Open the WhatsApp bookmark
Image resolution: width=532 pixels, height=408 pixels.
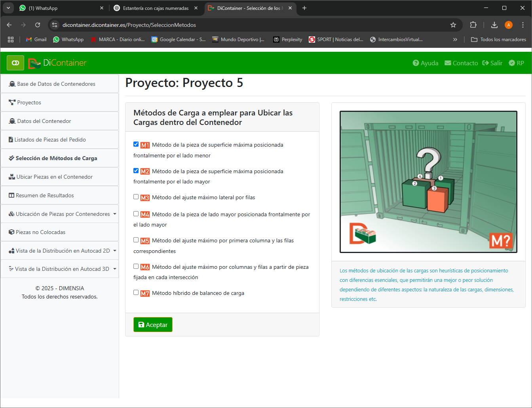tap(68, 40)
